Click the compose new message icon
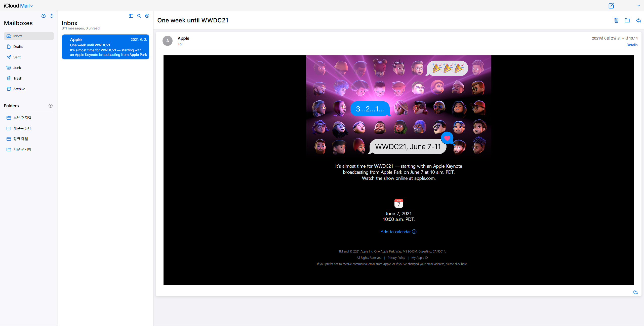This screenshot has width=644, height=326. [611, 6]
